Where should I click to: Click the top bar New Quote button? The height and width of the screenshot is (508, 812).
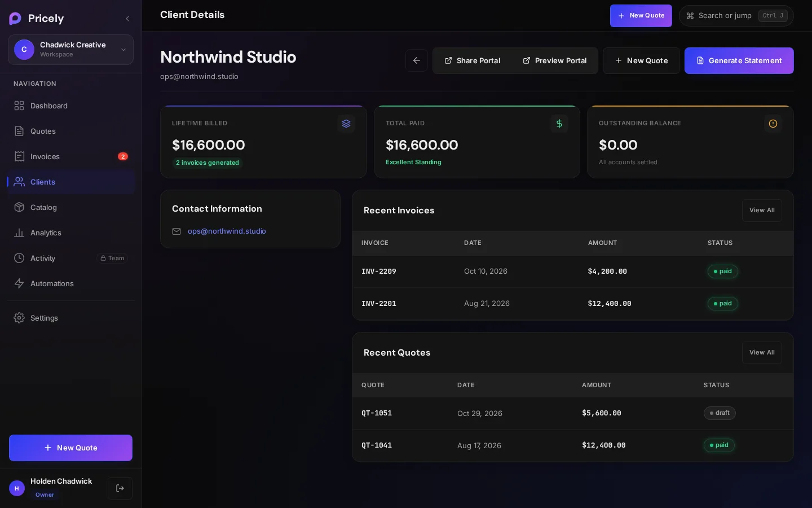(641, 16)
